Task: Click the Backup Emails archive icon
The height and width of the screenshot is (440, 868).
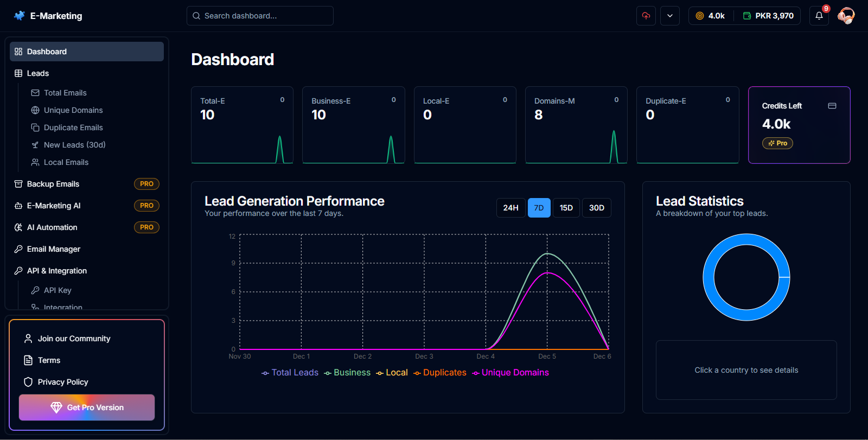Action: [18, 184]
